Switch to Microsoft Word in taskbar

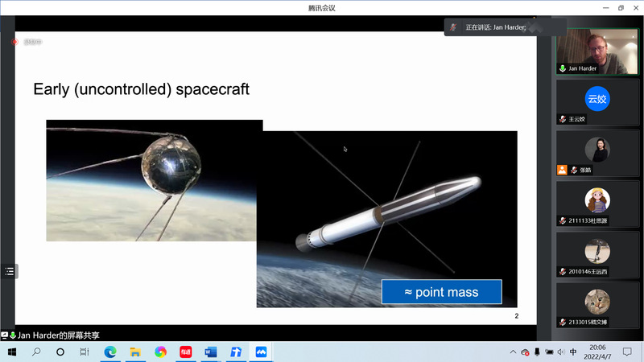click(x=211, y=352)
